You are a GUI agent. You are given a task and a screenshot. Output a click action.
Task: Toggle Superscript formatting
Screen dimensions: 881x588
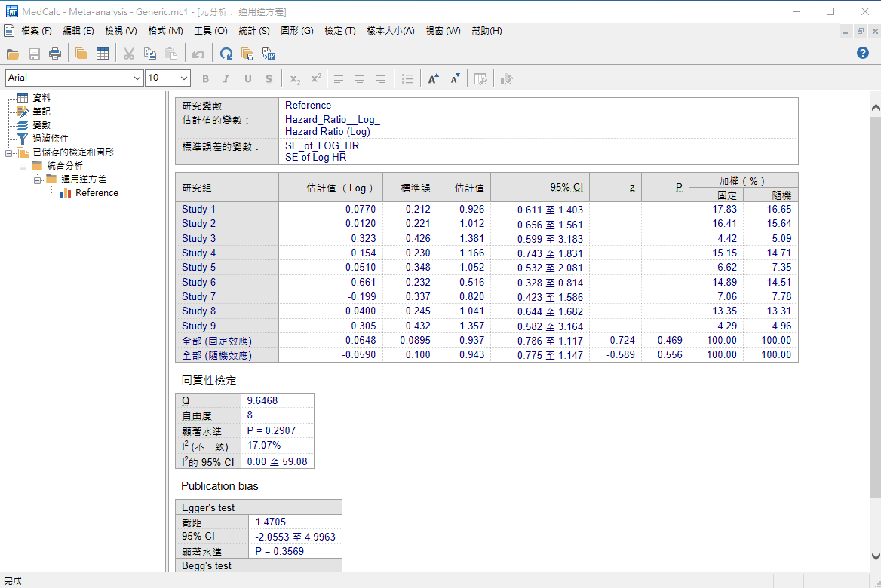(x=316, y=79)
